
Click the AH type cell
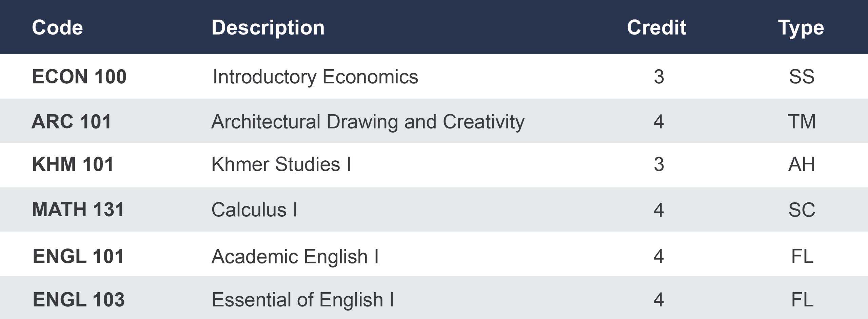click(802, 164)
